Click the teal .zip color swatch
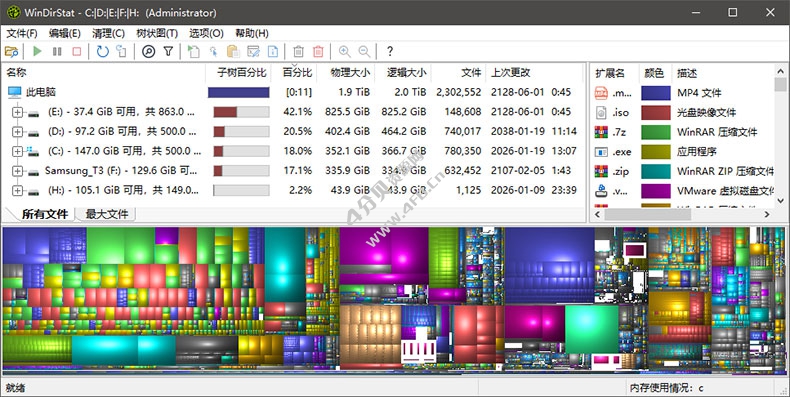 [655, 171]
